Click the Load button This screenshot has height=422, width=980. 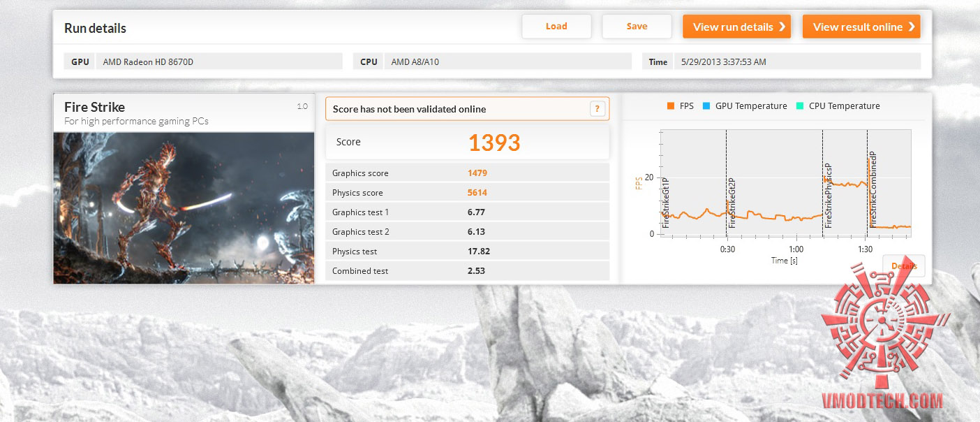(x=556, y=27)
